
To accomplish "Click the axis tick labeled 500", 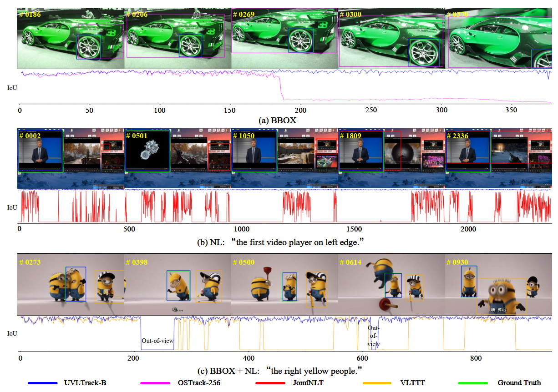I will [130, 229].
